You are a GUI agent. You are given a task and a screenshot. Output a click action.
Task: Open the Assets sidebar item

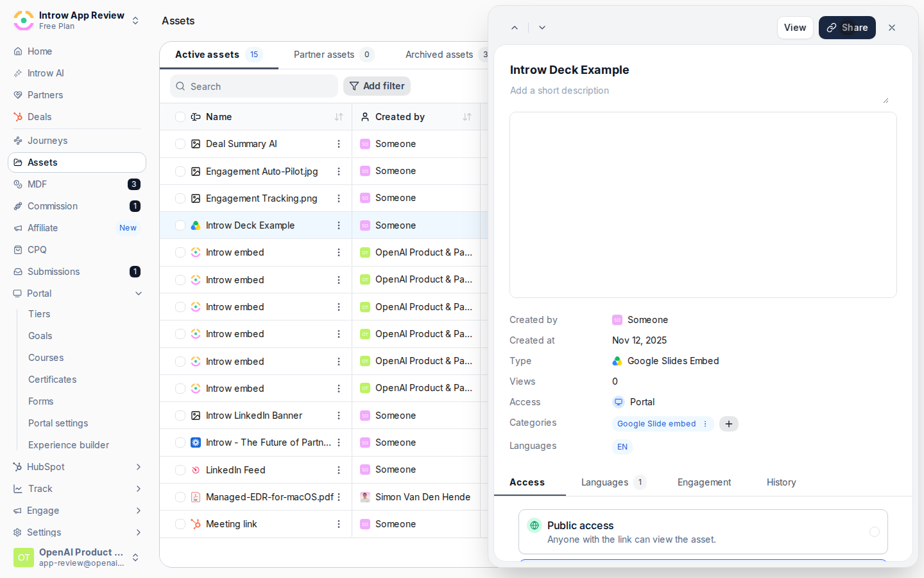(x=77, y=162)
